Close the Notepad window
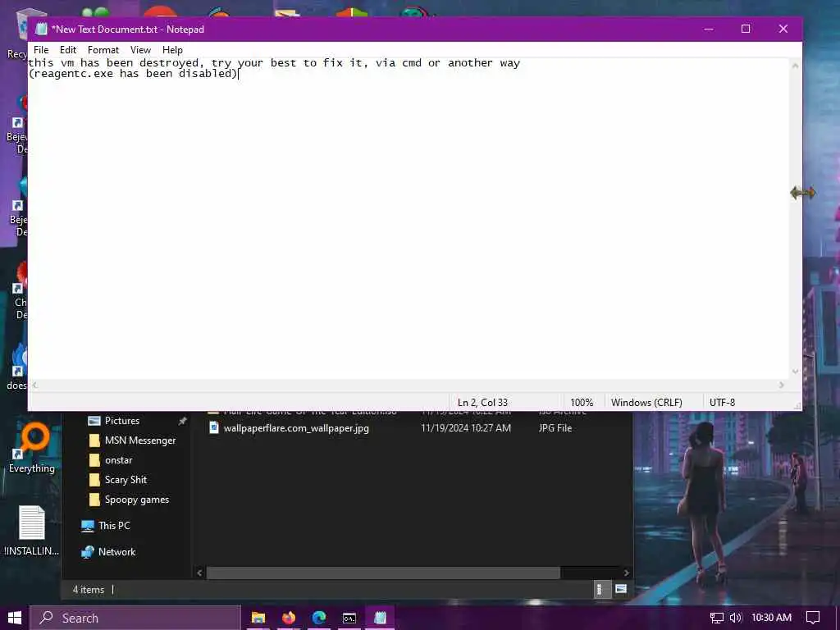 tap(783, 29)
